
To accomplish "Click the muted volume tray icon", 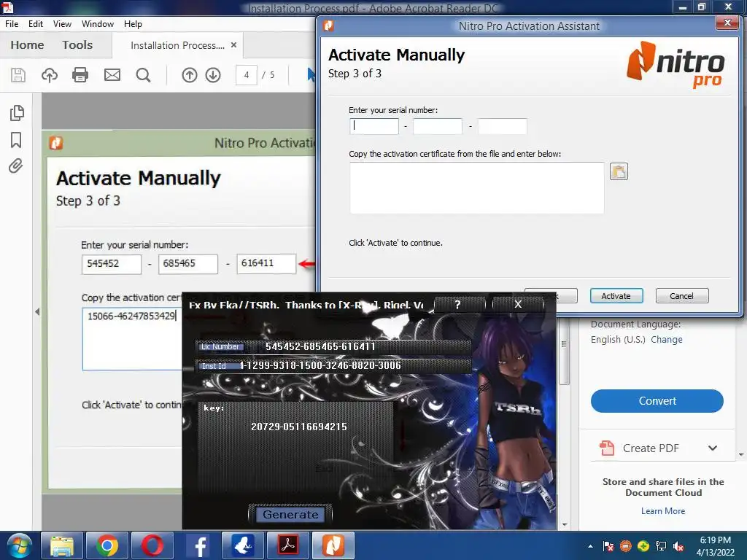I will click(x=679, y=546).
